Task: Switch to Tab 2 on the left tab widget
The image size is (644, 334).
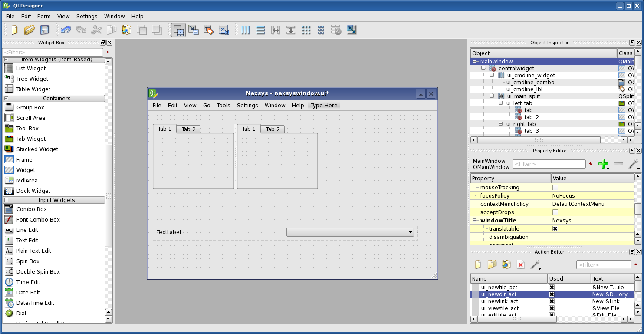Action: tap(188, 129)
